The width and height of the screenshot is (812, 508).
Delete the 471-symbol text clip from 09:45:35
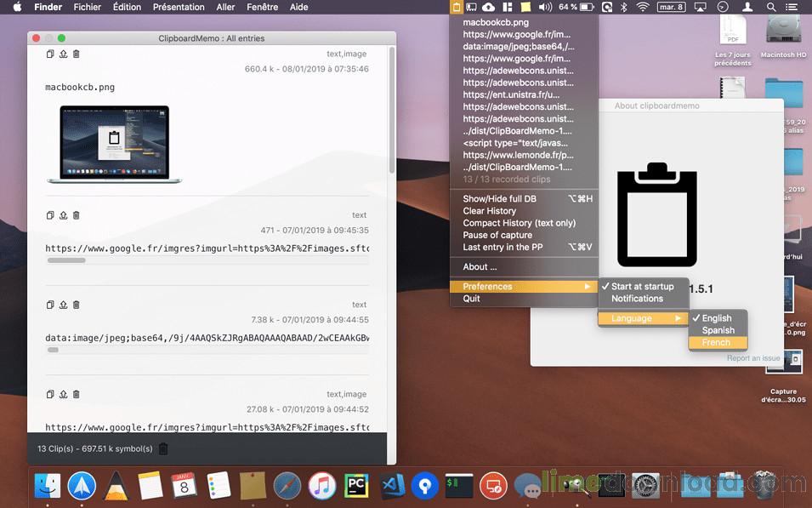[x=76, y=215]
